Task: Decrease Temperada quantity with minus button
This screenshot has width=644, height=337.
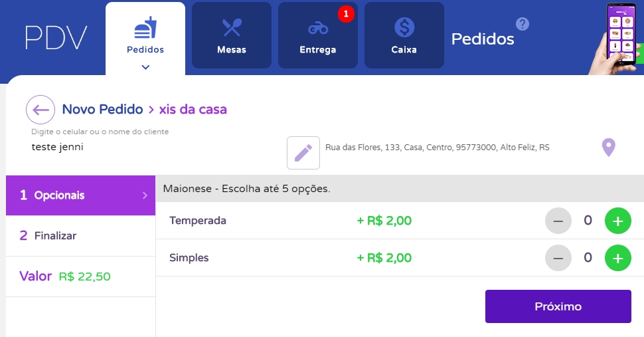Action: [558, 221]
